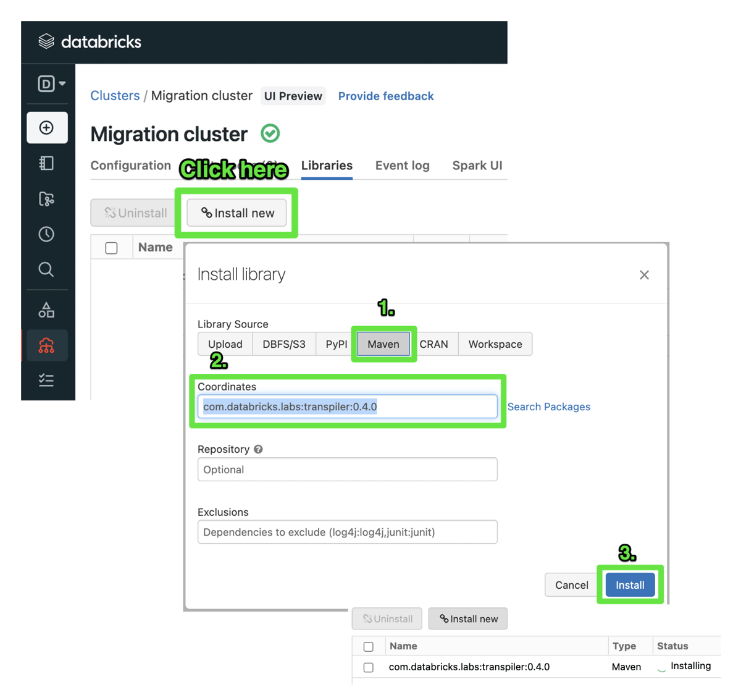Click the Repository help question icon

tap(258, 449)
